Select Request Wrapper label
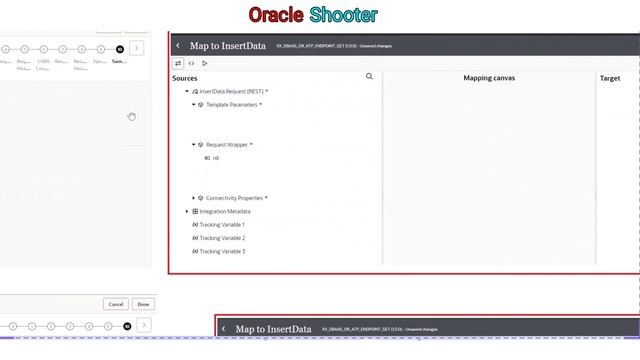 click(227, 145)
